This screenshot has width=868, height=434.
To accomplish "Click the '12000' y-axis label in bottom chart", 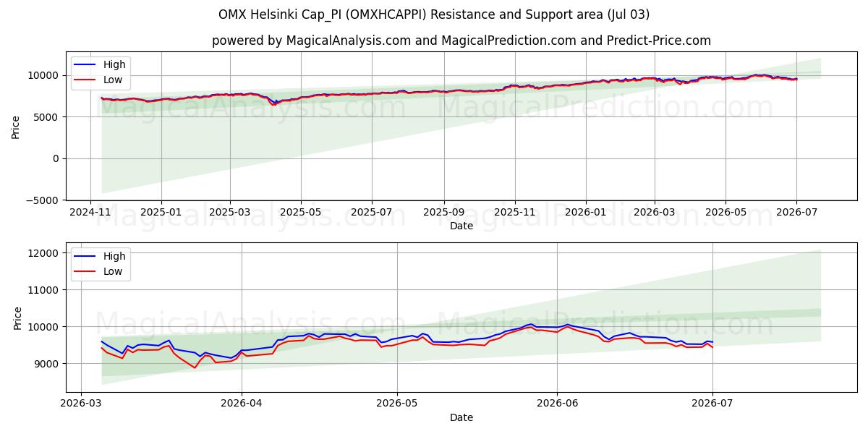I will coord(44,253).
